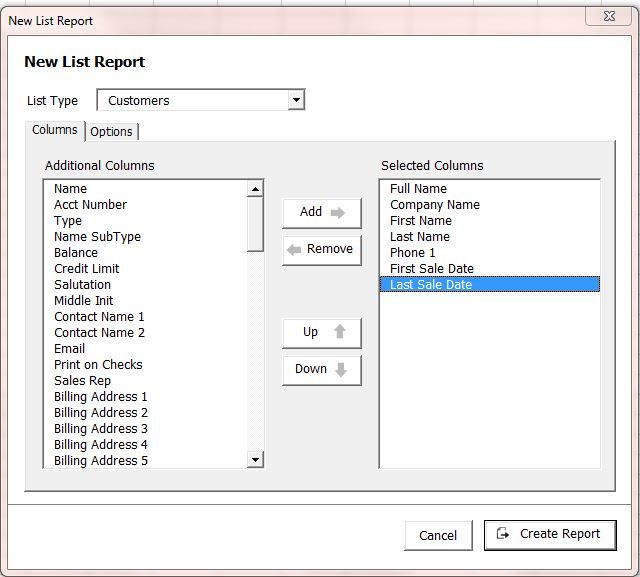
Task: Move selected column Up
Action: click(322, 333)
